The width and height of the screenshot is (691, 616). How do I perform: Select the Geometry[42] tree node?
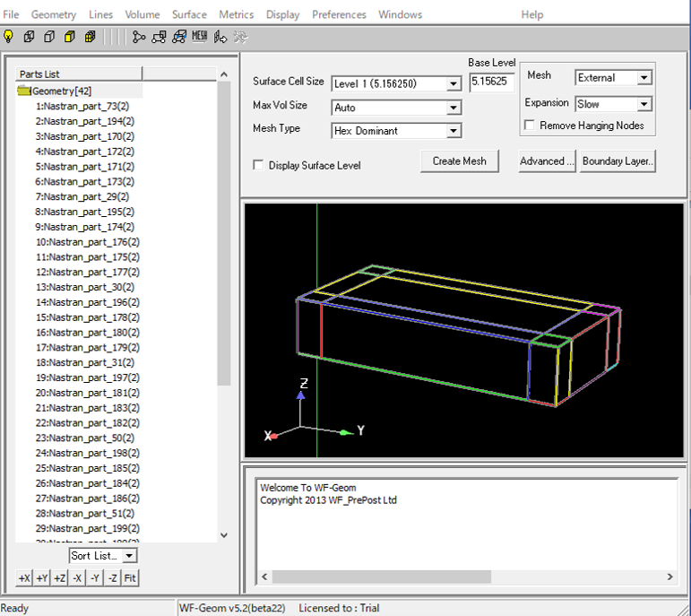click(62, 91)
